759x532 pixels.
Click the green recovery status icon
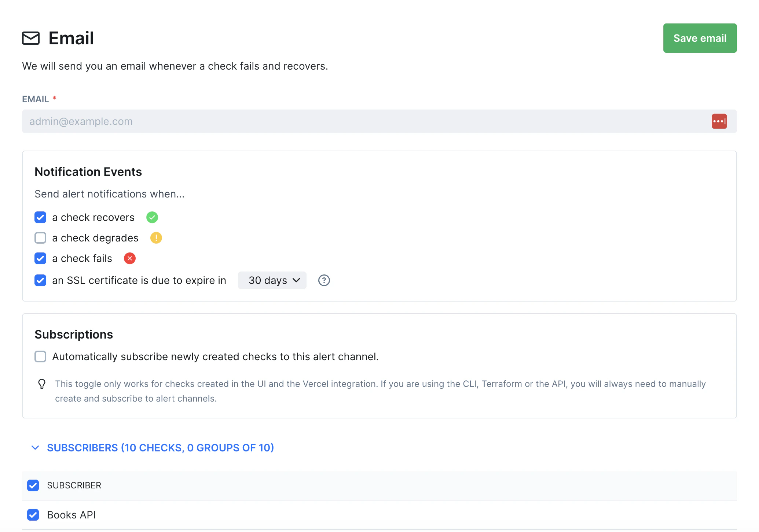[152, 217]
